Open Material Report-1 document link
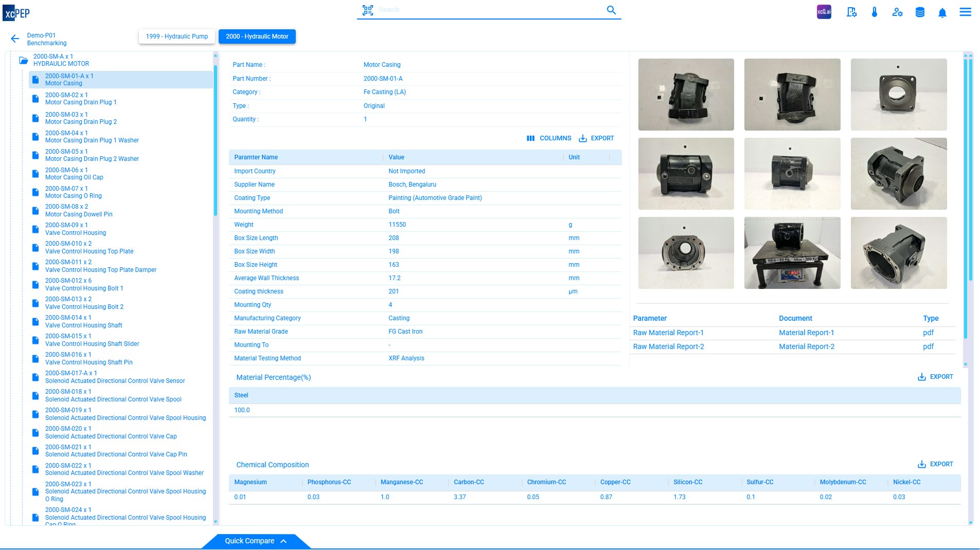Screen dimensions: 980x550 coord(806,333)
